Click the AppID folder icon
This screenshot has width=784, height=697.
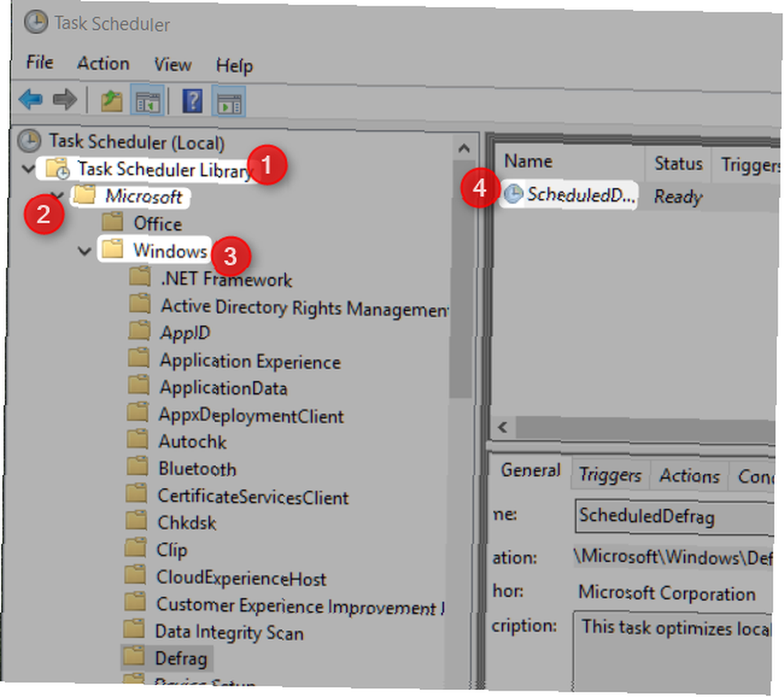139,330
